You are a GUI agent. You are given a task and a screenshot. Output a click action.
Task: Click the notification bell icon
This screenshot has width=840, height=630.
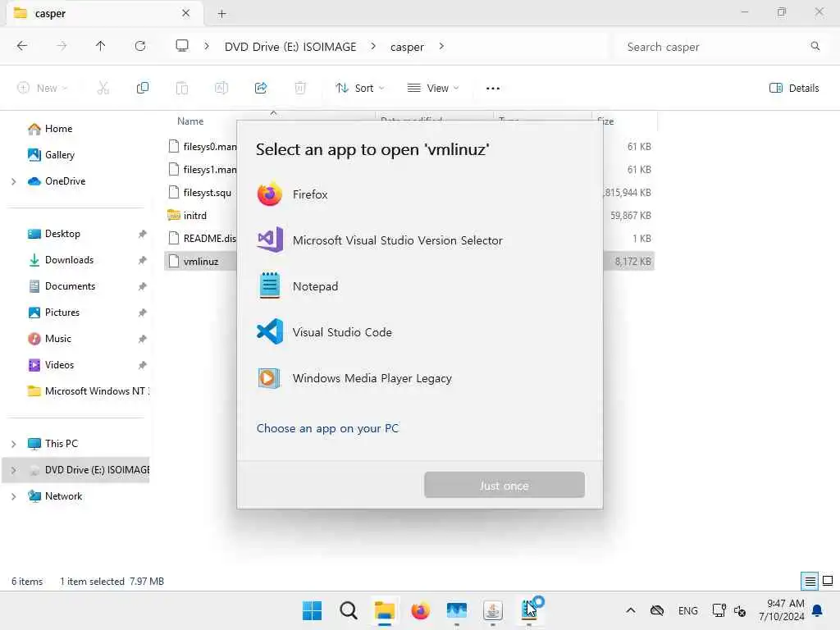[818, 610]
